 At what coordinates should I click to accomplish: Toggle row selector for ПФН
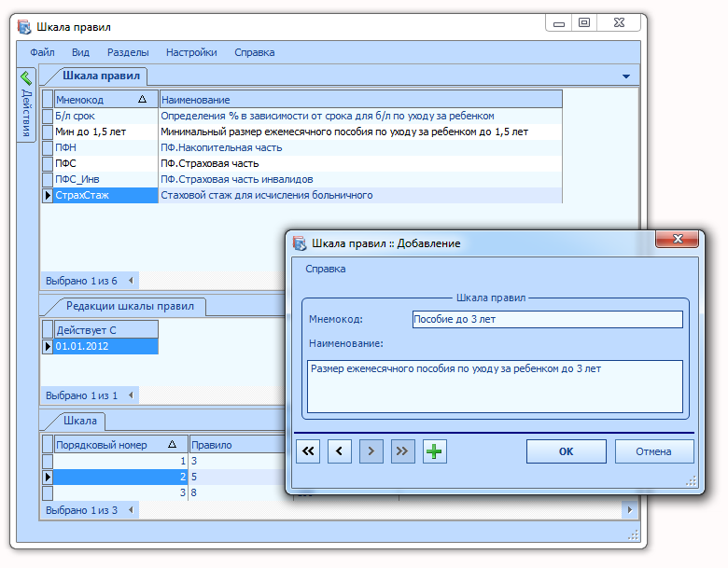48,147
